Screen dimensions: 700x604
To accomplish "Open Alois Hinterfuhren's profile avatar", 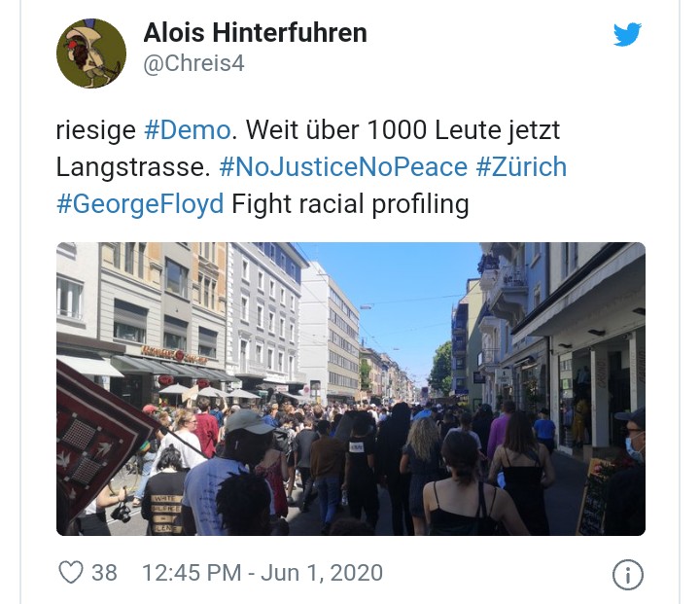I will tap(91, 53).
